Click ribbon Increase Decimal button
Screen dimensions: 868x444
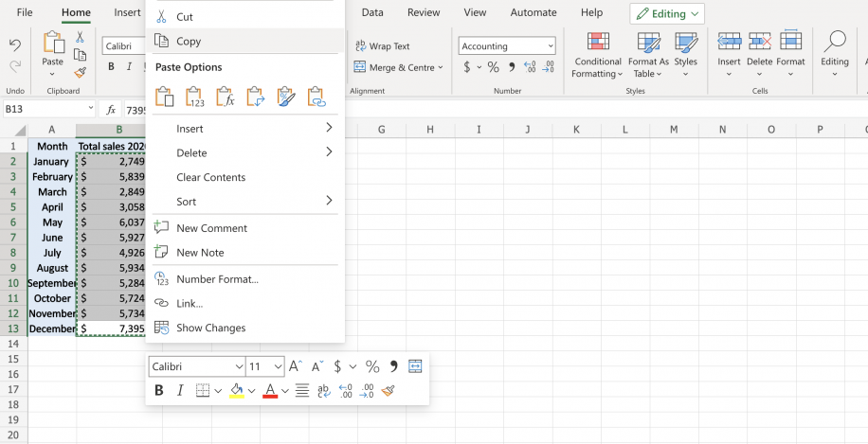coord(530,67)
